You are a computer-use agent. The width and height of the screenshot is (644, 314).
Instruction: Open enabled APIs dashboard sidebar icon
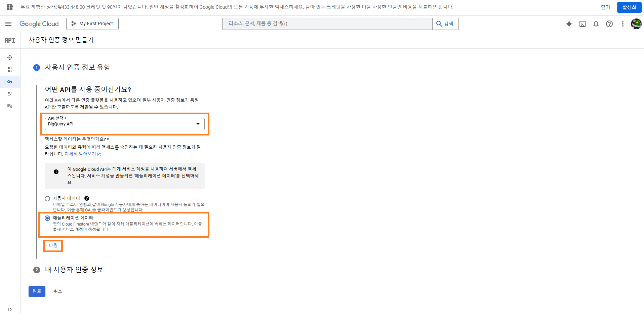click(10, 57)
